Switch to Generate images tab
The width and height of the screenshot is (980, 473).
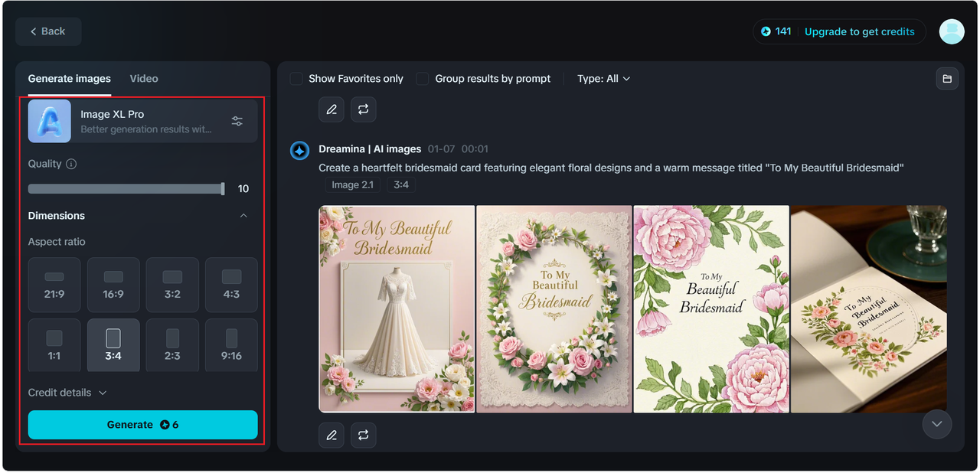tap(70, 79)
